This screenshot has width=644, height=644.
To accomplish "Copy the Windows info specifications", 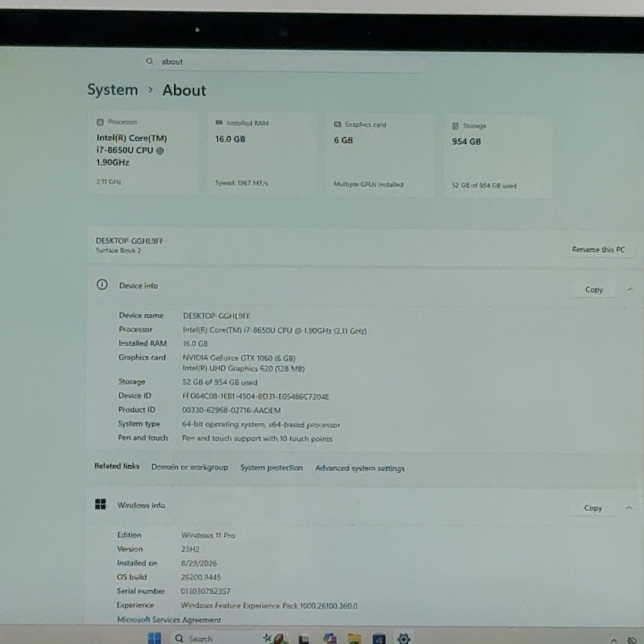I will 593,508.
